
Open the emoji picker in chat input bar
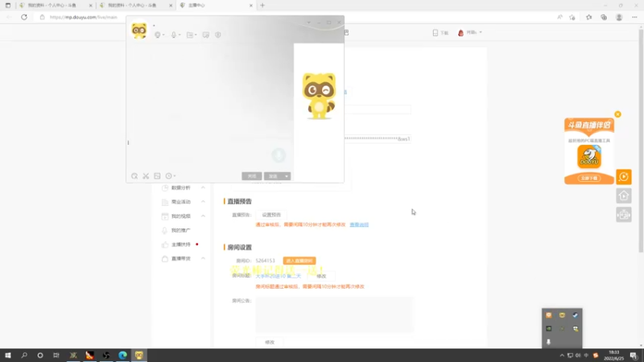pyautogui.click(x=134, y=176)
